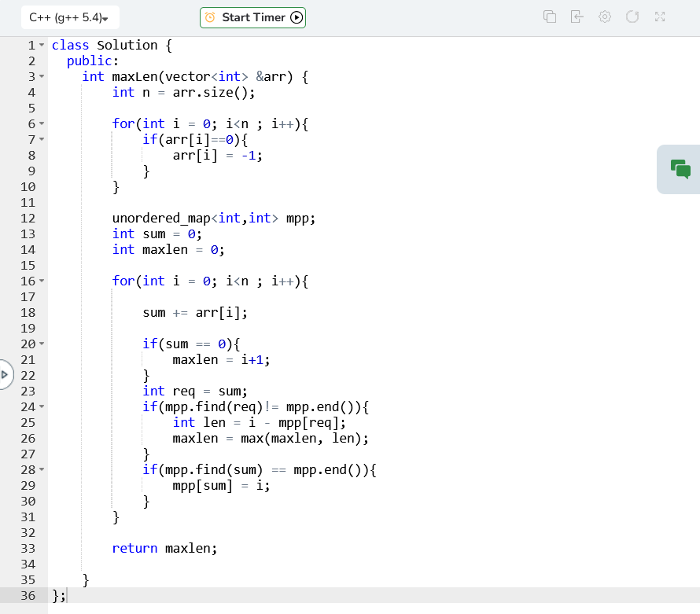Click on 'maxlen = i+1;'
The width and height of the screenshot is (700, 614).
point(221,359)
